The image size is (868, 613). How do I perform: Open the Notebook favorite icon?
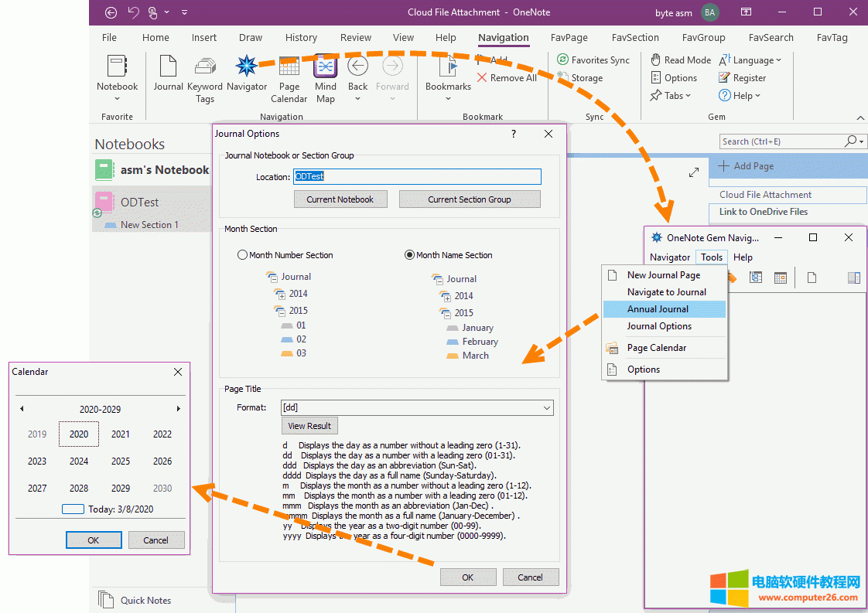click(x=118, y=67)
